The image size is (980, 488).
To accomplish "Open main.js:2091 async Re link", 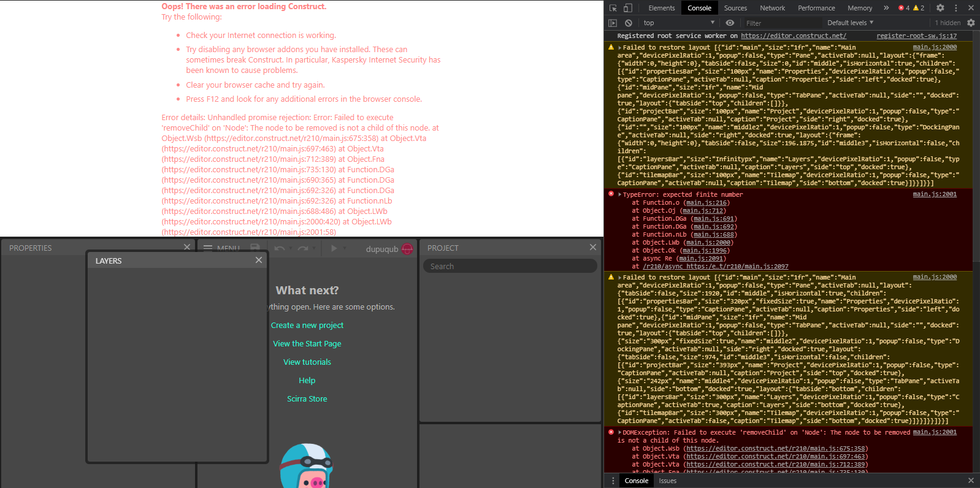I will pos(701,259).
